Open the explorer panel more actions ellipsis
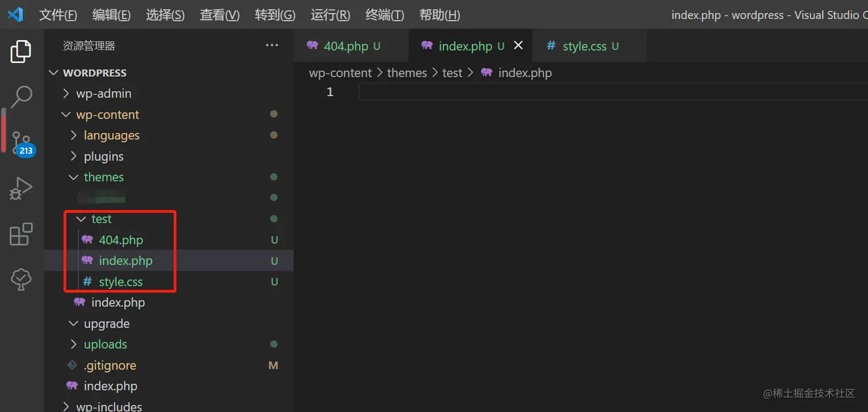Image resolution: width=868 pixels, height=412 pixels. coord(272,46)
